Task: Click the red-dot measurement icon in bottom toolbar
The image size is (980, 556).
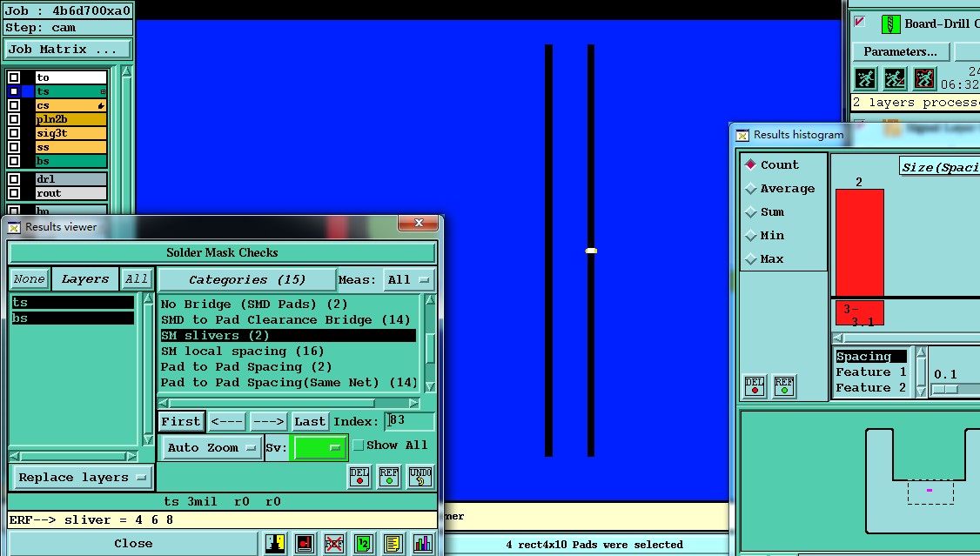Action: (x=305, y=543)
